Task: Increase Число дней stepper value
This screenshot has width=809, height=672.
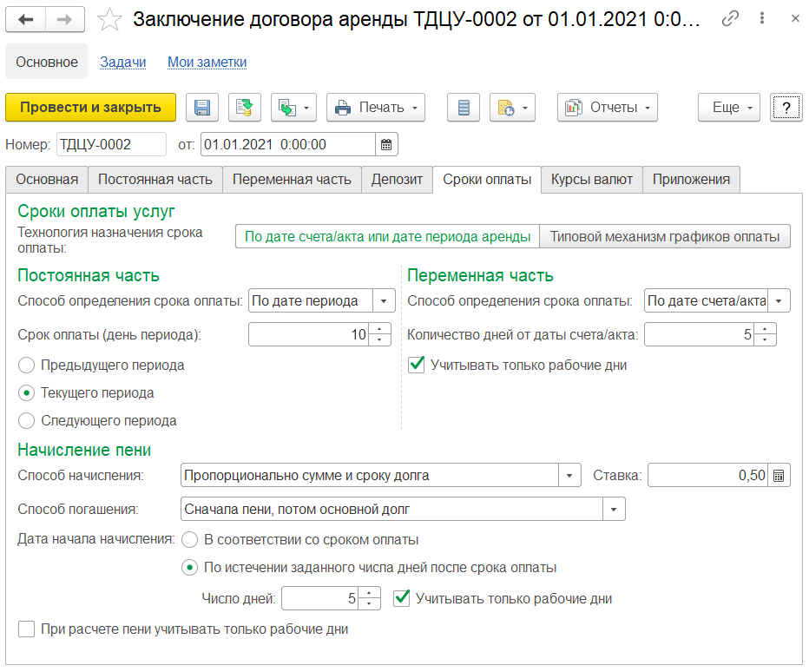Action: click(369, 594)
